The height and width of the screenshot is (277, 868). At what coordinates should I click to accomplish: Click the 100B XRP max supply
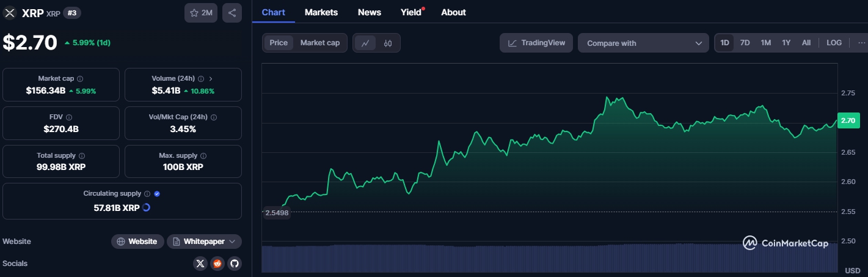[183, 167]
